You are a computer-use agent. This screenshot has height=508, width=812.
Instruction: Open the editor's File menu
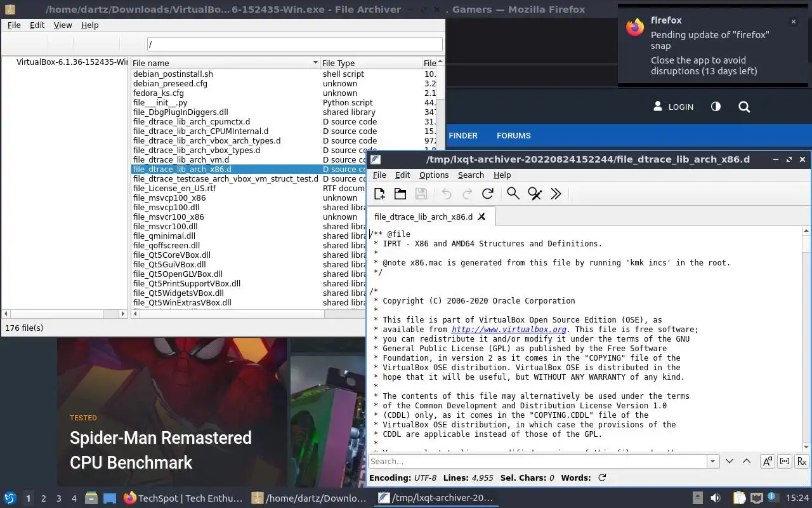coord(379,175)
